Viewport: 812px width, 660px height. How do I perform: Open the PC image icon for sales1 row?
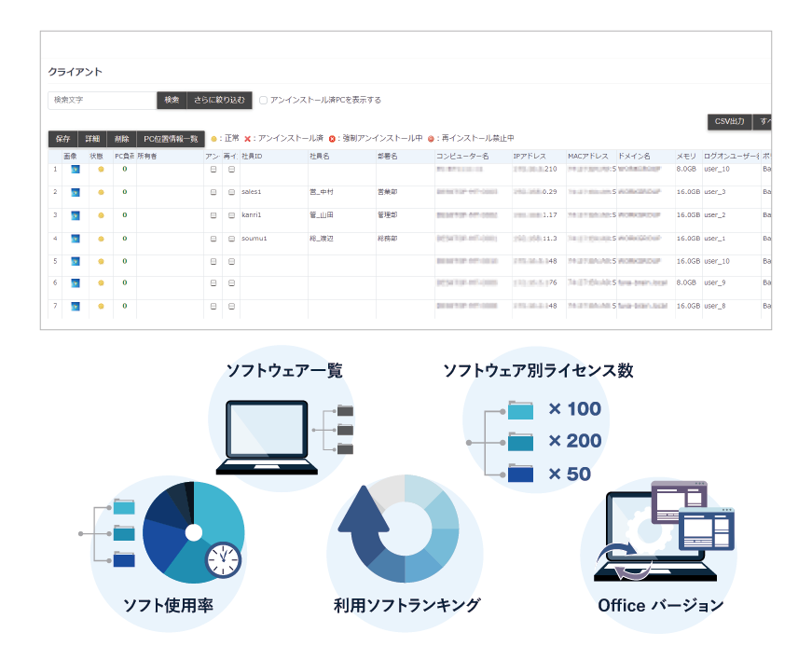pos(76,193)
